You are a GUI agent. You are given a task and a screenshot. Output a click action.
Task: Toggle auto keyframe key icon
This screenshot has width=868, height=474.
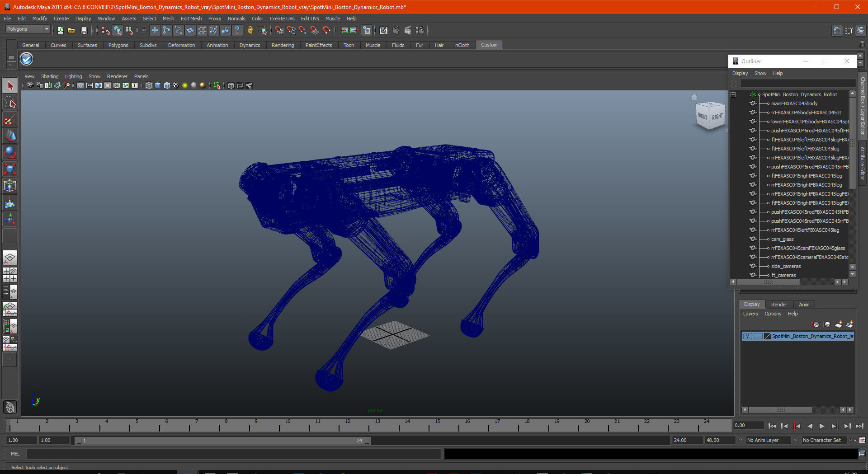point(853,440)
